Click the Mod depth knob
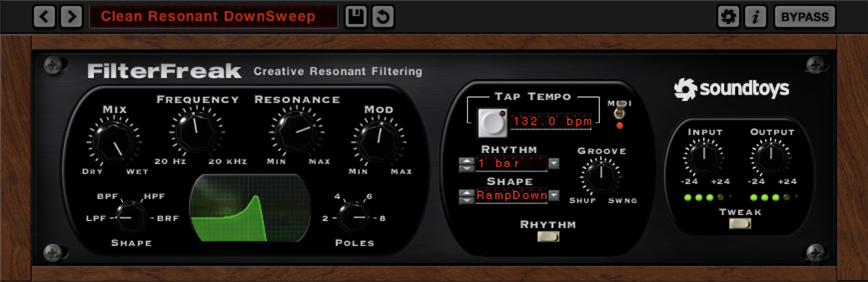The image size is (868, 282). (x=378, y=142)
